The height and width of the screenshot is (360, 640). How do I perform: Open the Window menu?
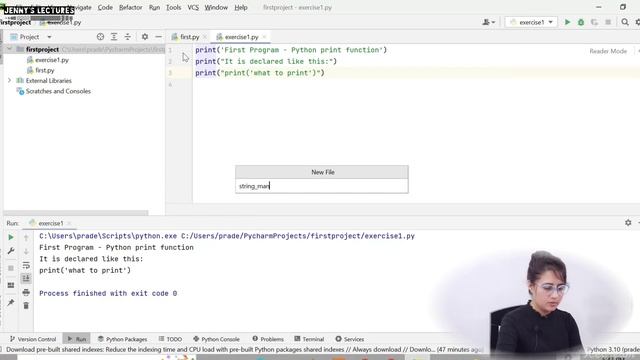pyautogui.click(x=216, y=7)
